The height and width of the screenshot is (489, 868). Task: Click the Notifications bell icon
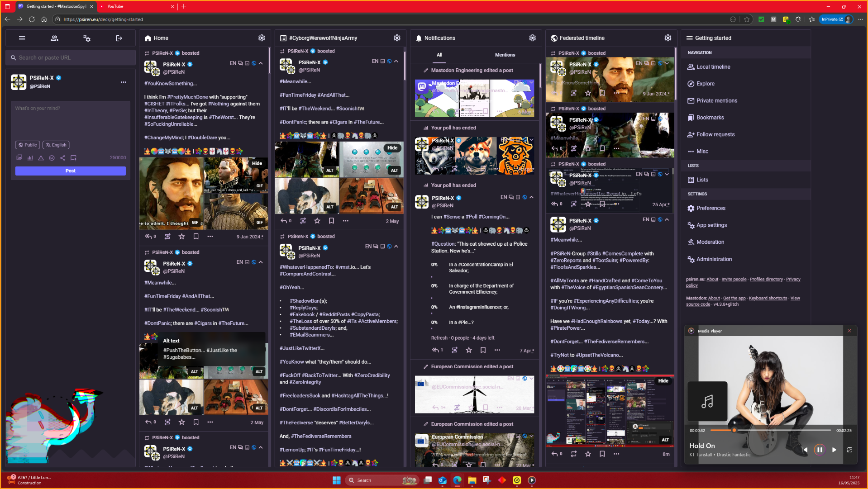(419, 38)
